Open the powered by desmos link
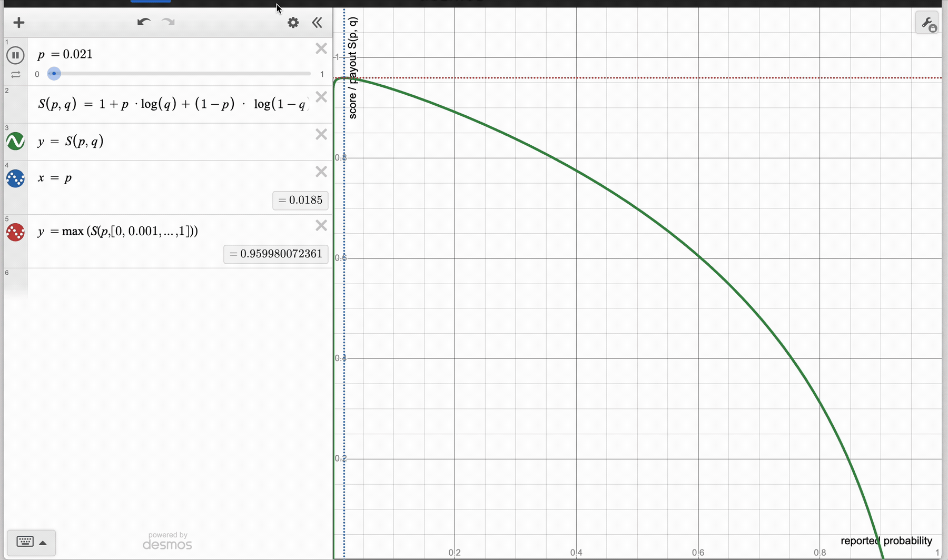 point(167,541)
